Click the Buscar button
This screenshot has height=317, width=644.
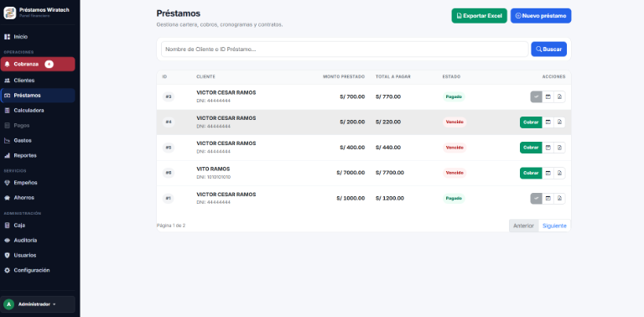(x=548, y=49)
